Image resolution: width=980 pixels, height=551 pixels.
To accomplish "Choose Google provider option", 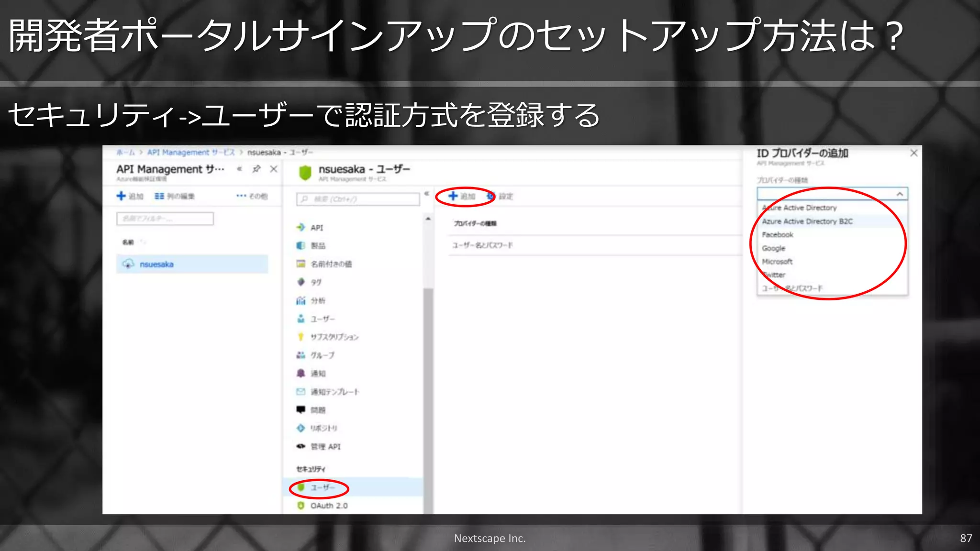I will [x=832, y=248].
